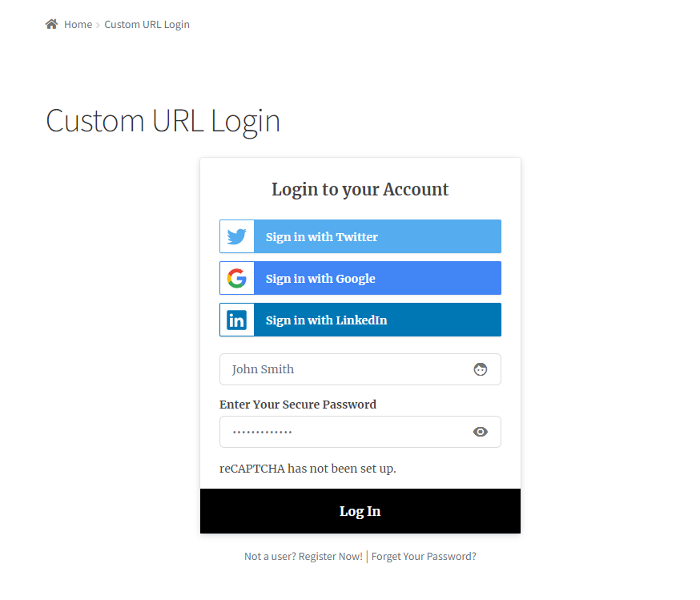Choose Sign in with Google
The height and width of the screenshot is (600, 700).
click(x=360, y=278)
